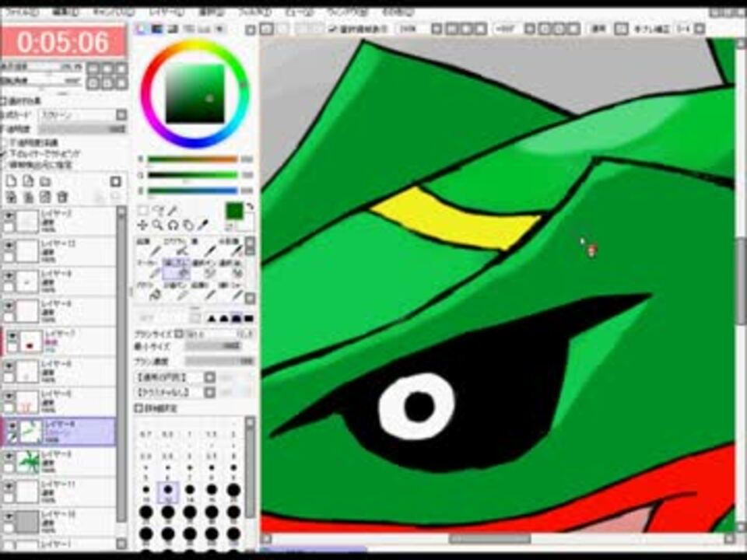Adjust the brush density slider

219,362
